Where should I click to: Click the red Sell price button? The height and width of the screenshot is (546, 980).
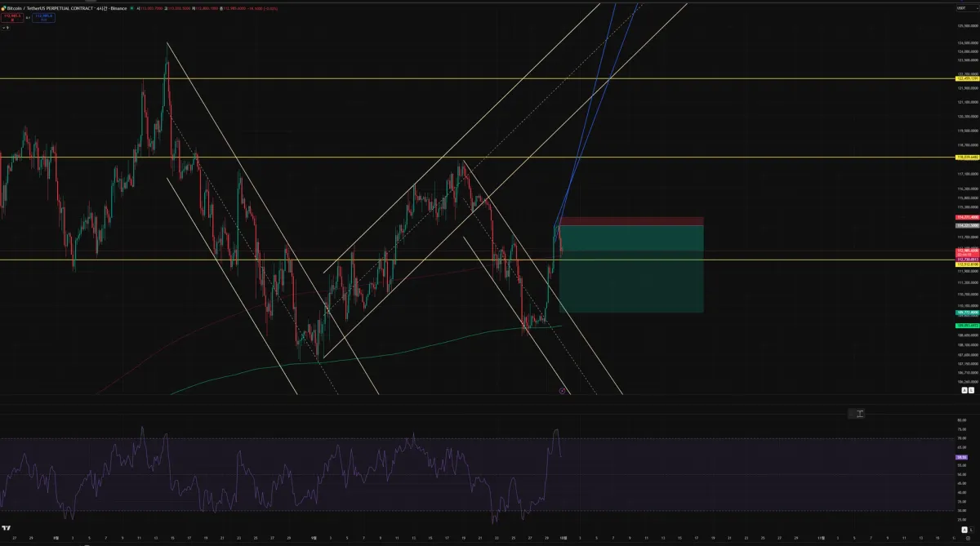12,17
